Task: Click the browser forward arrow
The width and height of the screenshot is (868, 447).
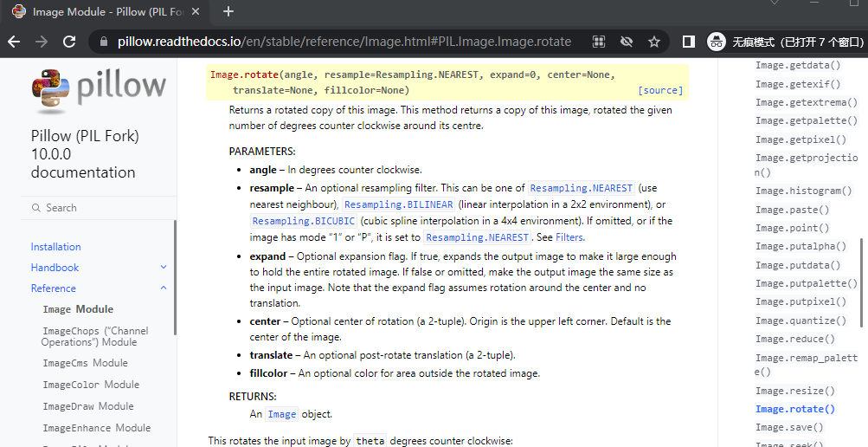Action: [42, 42]
